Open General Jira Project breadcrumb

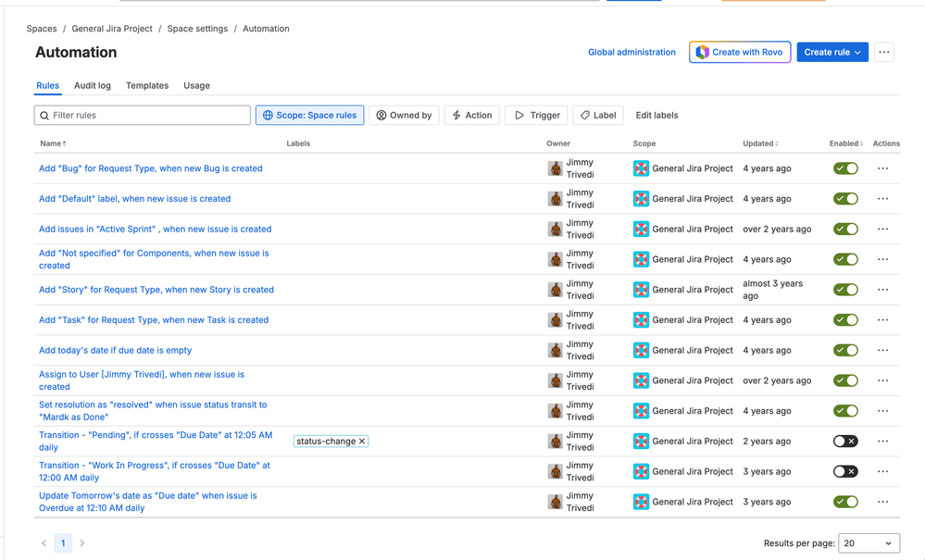(112, 29)
